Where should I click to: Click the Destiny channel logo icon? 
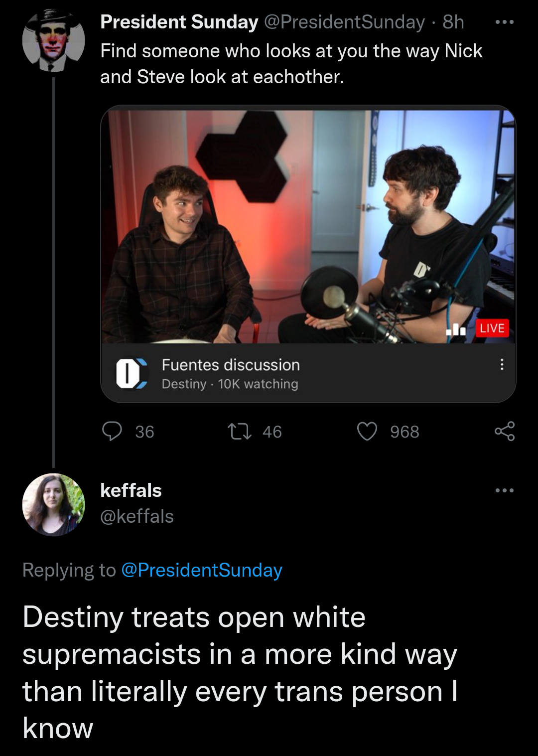[x=132, y=373]
